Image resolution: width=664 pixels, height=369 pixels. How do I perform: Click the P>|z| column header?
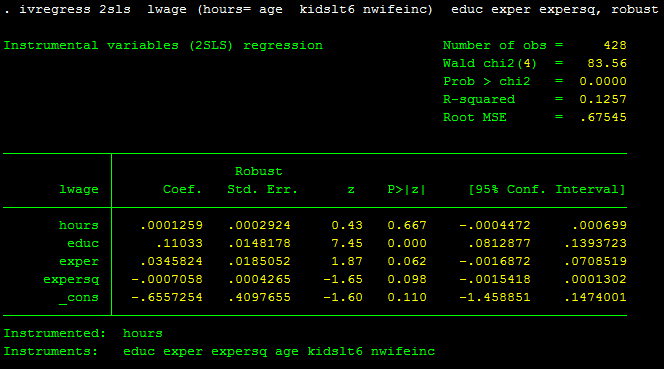[407, 189]
